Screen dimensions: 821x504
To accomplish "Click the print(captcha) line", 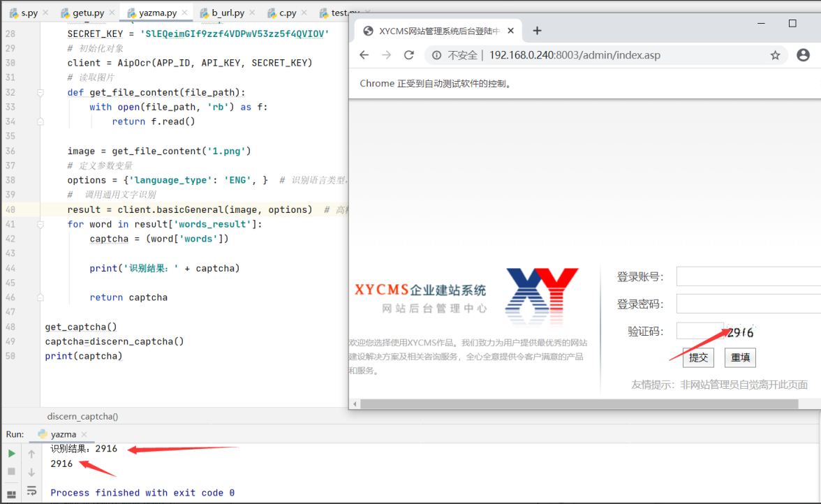I will (84, 356).
